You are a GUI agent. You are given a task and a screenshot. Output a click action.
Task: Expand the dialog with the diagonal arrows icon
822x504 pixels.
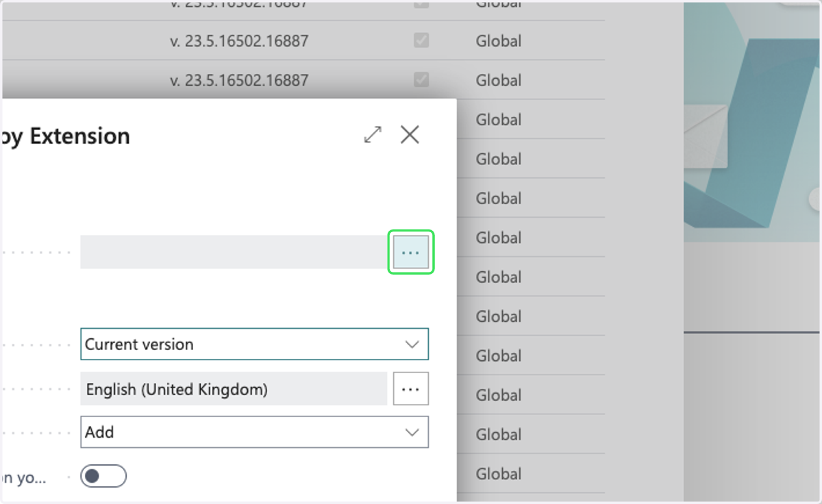(373, 135)
